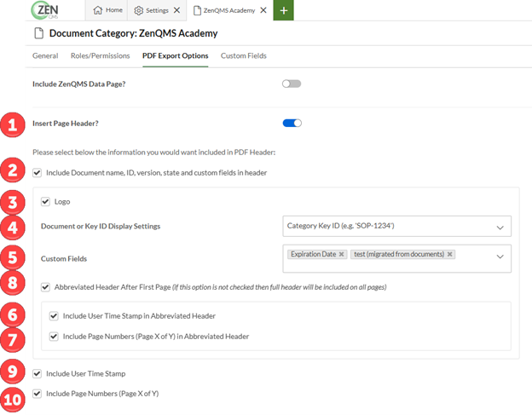Remove test (migrated from documents) tag
The width and height of the screenshot is (532, 415).
(x=449, y=254)
